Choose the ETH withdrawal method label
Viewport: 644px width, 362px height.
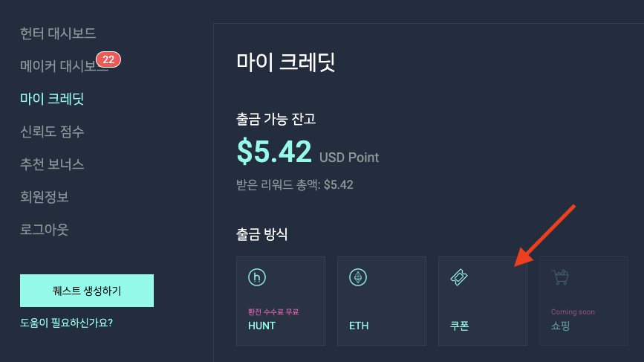(359, 326)
